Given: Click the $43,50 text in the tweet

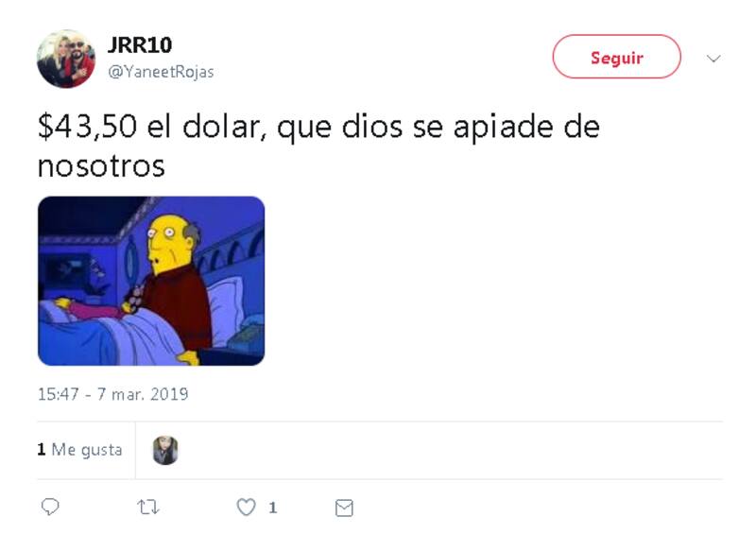Looking at the screenshot, I should click(87, 127).
